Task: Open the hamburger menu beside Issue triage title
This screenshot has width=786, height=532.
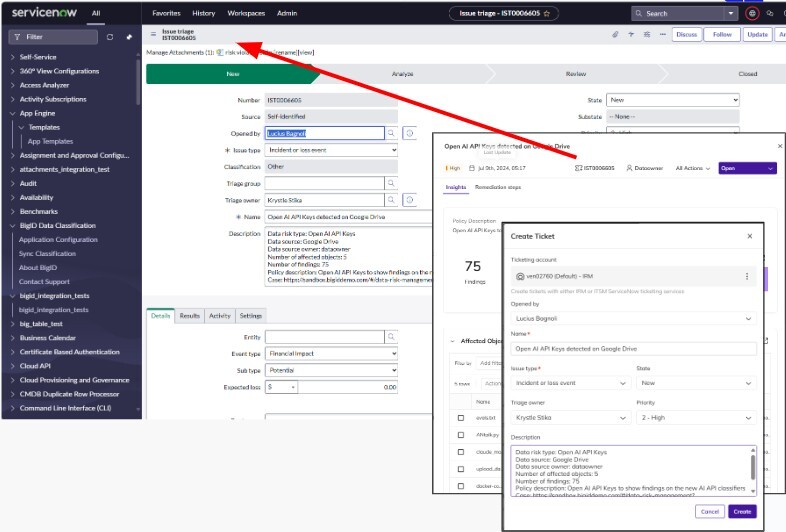Action: 153,34
